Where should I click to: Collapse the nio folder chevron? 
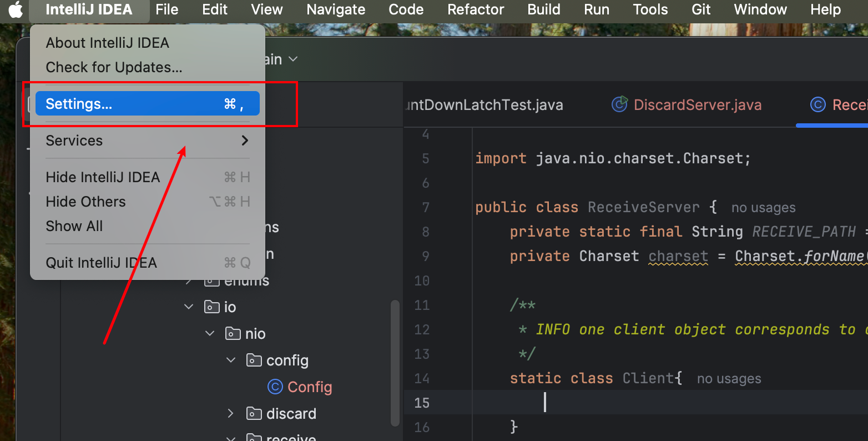click(210, 333)
